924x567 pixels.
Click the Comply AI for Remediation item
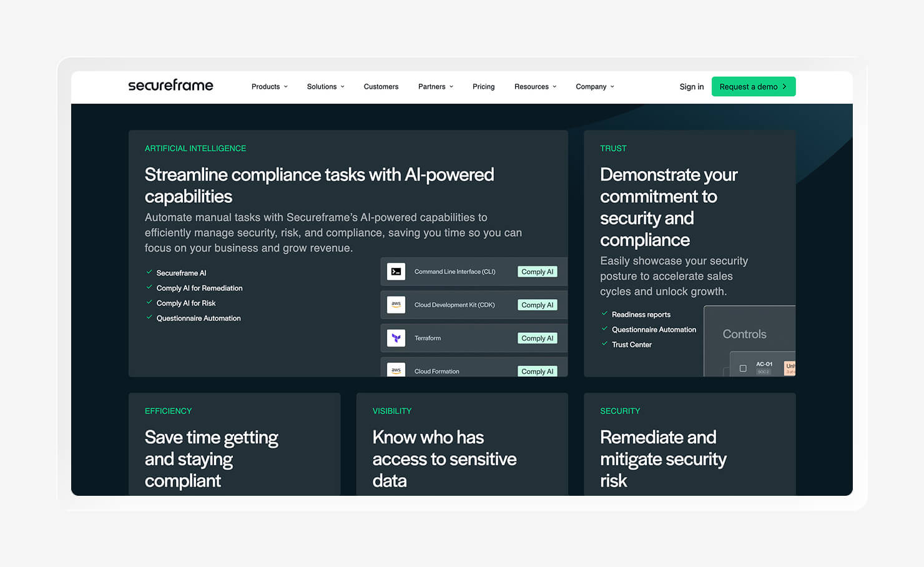(x=199, y=288)
